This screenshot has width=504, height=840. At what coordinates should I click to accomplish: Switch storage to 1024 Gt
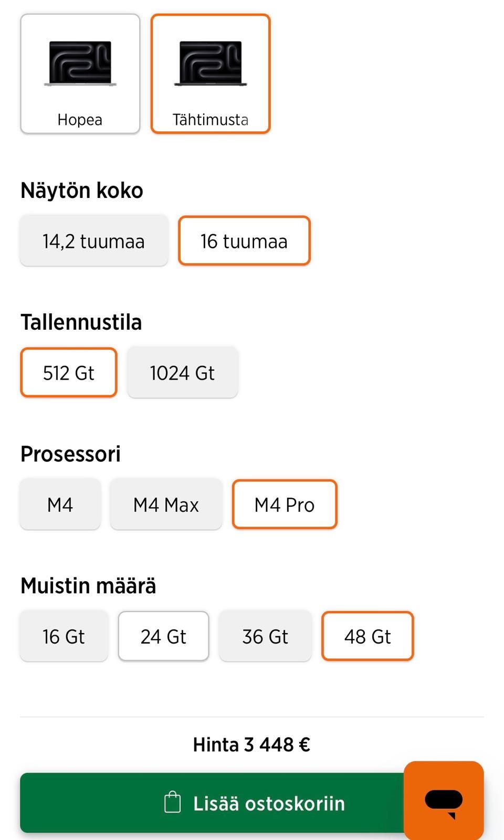tap(182, 373)
